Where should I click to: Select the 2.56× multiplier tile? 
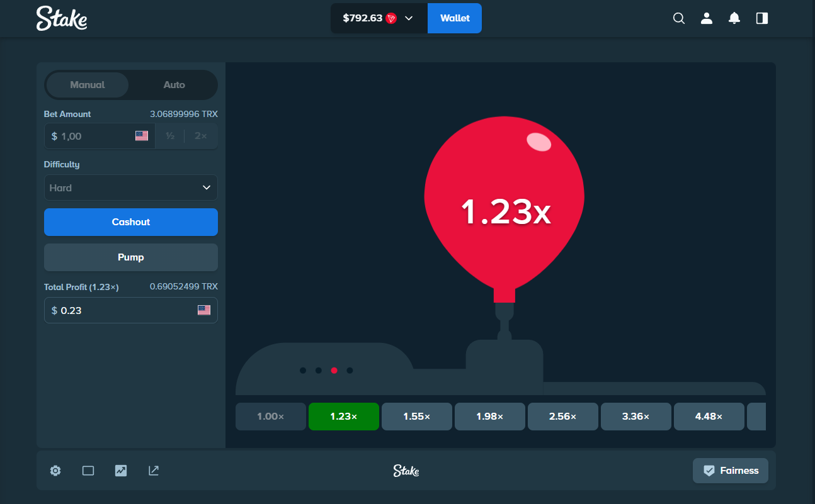click(x=563, y=417)
